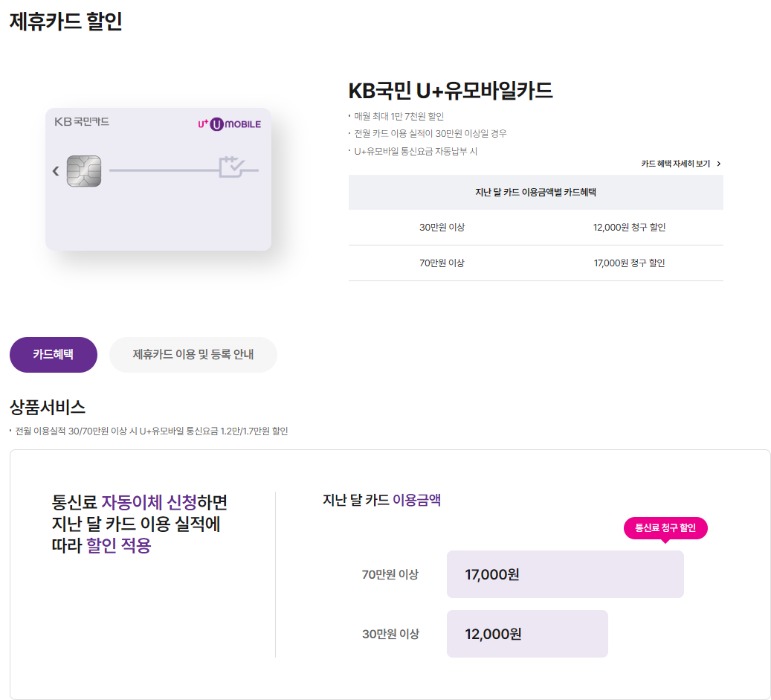Click the U+ U MOBILE logo on card
The width and height of the screenshot is (771, 700).
229,124
